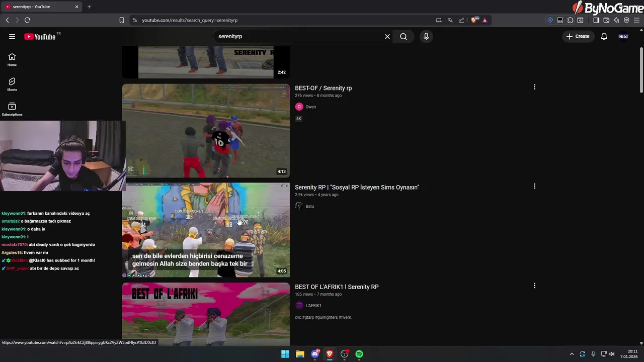Screen dimensions: 644x362
Task: Open Brave Rewards triangle icon
Action: (x=485, y=20)
